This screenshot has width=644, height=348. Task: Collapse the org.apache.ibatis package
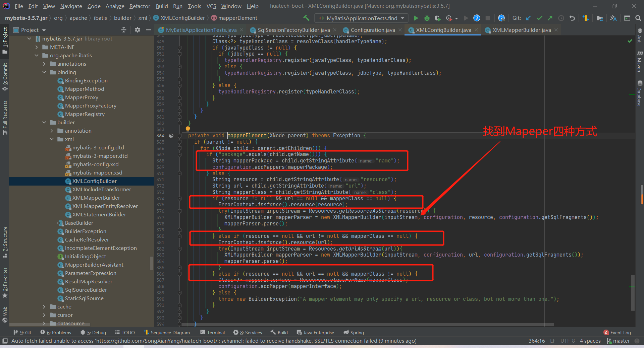click(37, 56)
